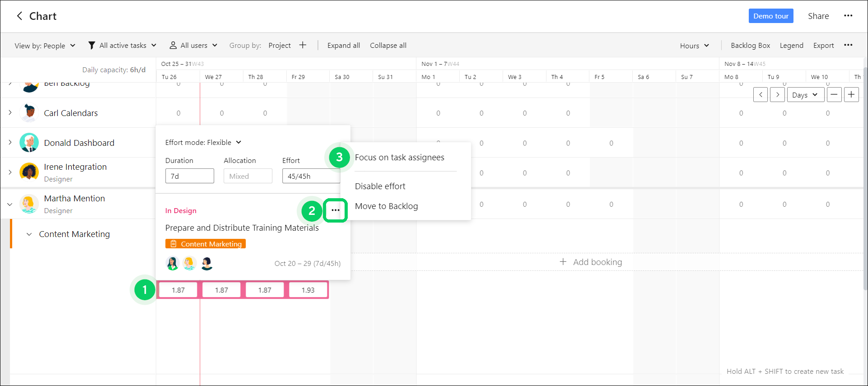
Task: Click Donald Dashboard avatar
Action: [x=29, y=143]
